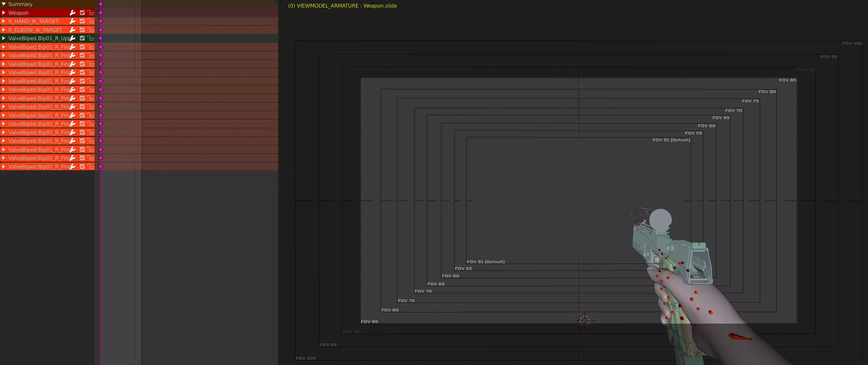Expand the R_HAND_IK_TARGET channel group
The width and height of the screenshot is (868, 365).
pyautogui.click(x=4, y=21)
